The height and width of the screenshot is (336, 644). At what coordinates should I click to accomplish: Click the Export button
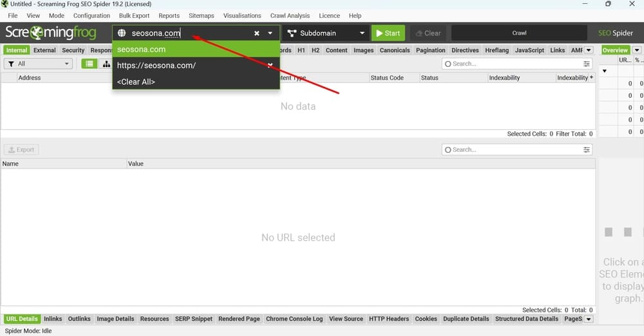pyautogui.click(x=21, y=149)
